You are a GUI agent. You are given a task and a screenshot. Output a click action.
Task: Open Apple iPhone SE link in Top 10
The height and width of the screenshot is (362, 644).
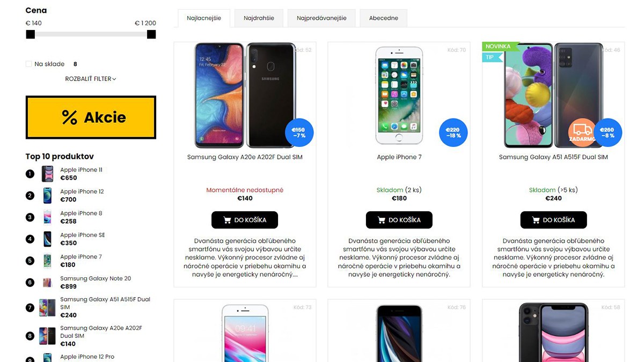(x=83, y=235)
